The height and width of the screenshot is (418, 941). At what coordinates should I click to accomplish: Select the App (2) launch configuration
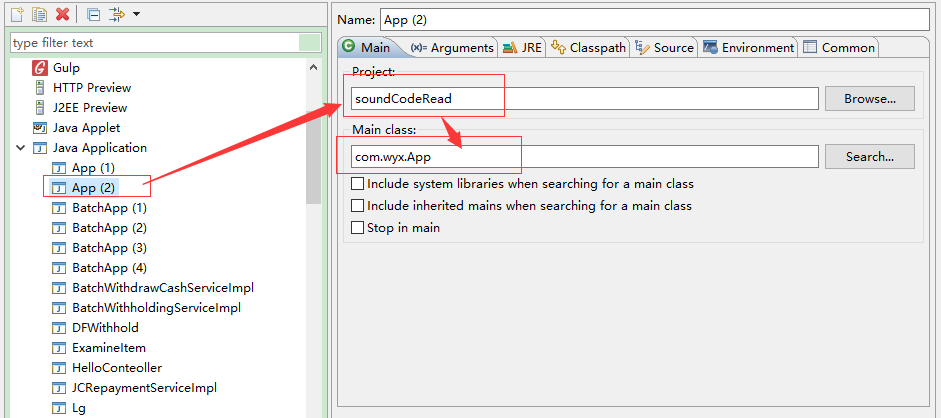click(x=93, y=188)
